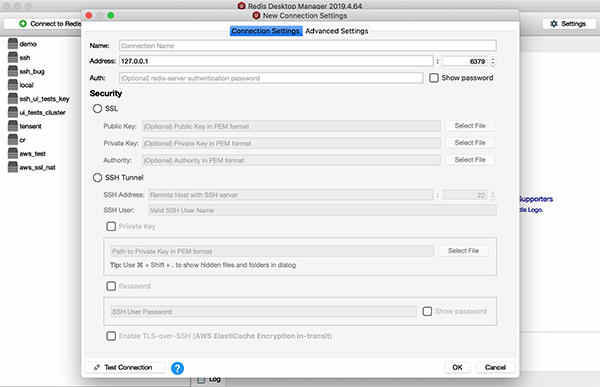This screenshot has width=600, height=387.
Task: Select the SSH Tunnel radio button
Action: [x=97, y=178]
